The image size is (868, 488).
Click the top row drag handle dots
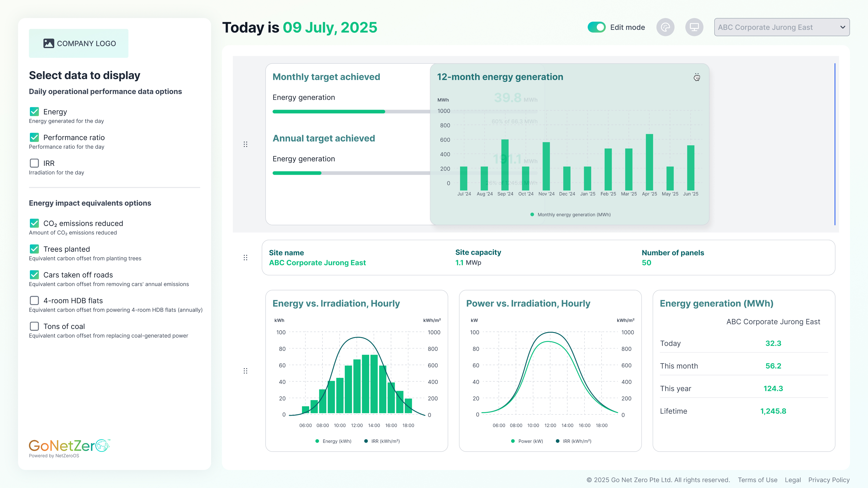point(245,144)
